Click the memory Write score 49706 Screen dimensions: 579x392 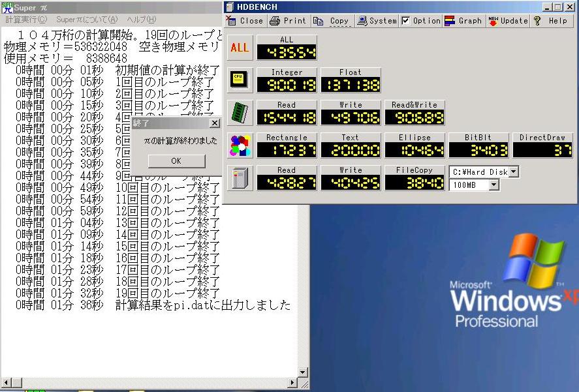point(351,117)
